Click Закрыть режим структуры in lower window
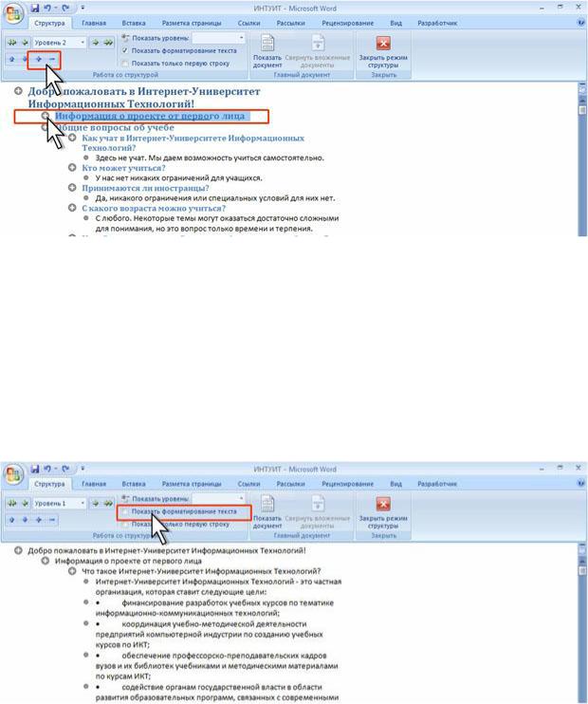The height and width of the screenshot is (704, 588). (383, 512)
